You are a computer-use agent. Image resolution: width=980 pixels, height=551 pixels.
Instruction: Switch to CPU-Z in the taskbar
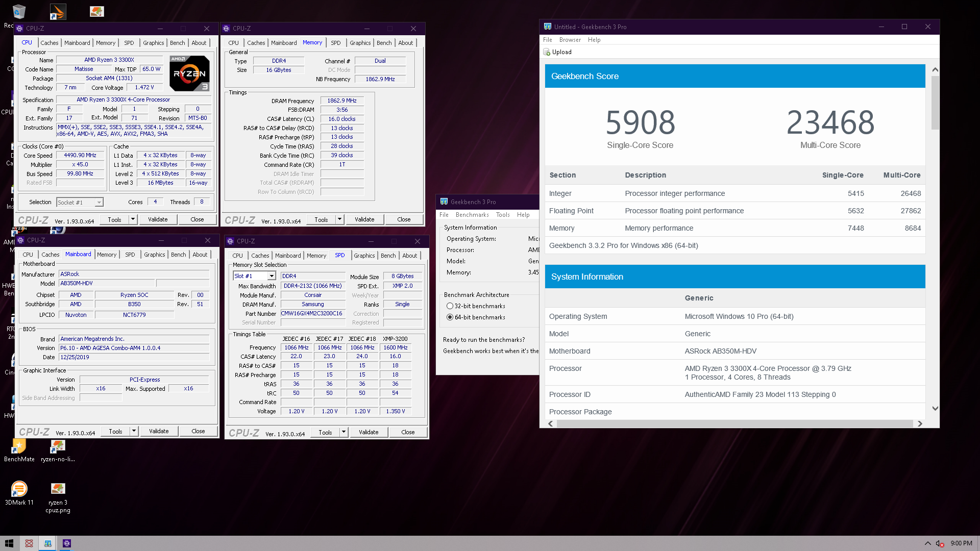[67, 543]
